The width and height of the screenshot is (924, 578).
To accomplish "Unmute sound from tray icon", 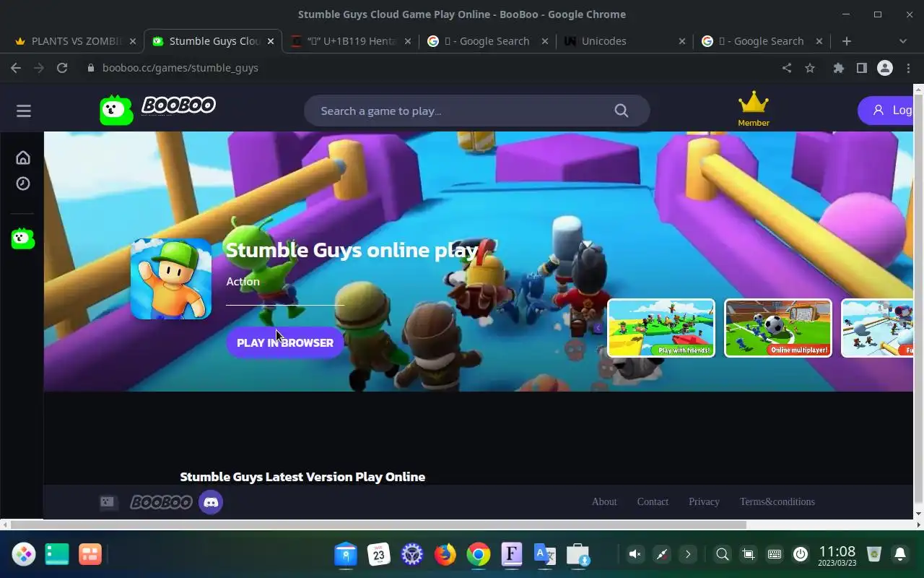I will pyautogui.click(x=635, y=554).
